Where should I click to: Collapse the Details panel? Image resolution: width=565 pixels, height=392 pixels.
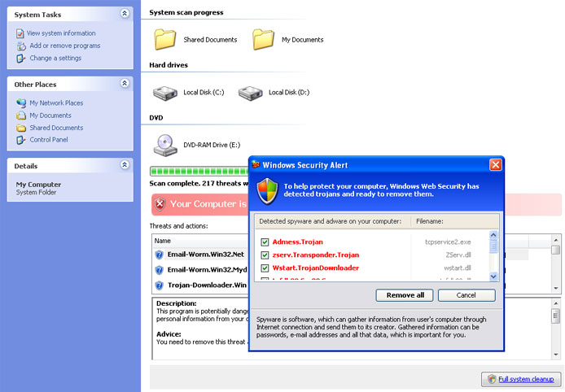click(125, 164)
